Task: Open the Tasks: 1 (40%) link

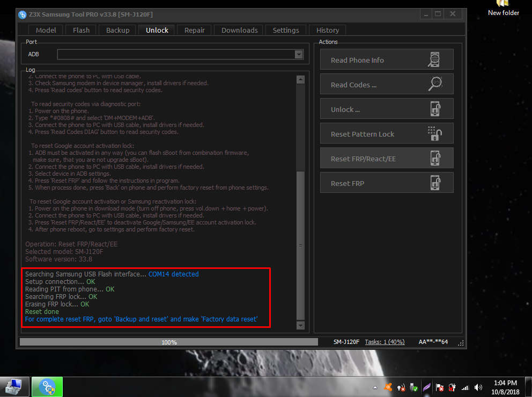Action: click(385, 342)
